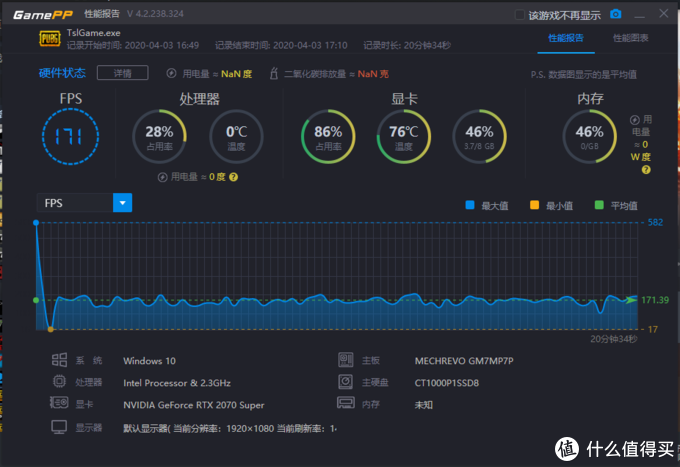Click the GPU 86% usage gauge
680x467 pixels.
click(328, 137)
